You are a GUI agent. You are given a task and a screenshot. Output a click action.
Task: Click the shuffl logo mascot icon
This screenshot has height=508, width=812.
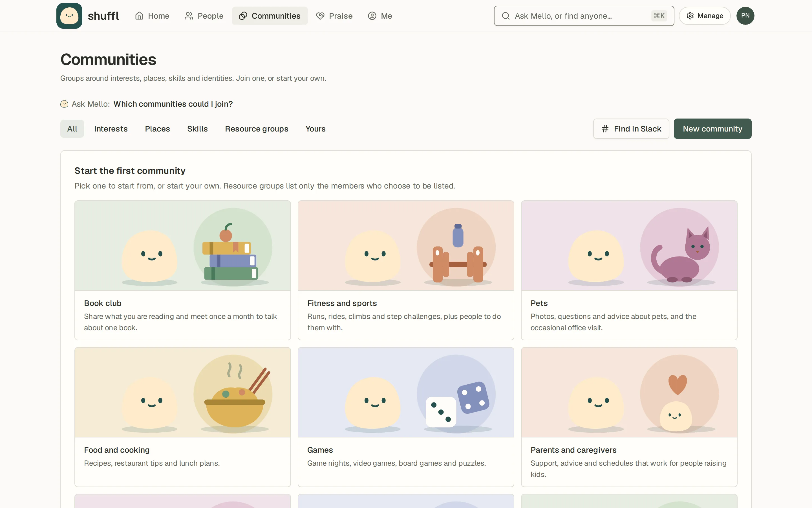coord(69,16)
